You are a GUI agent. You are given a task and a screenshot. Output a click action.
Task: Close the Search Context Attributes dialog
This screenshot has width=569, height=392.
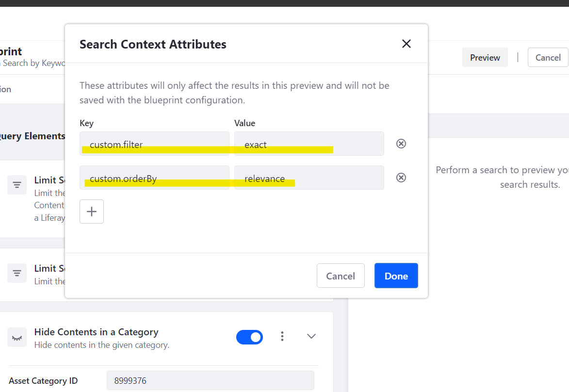coord(406,44)
